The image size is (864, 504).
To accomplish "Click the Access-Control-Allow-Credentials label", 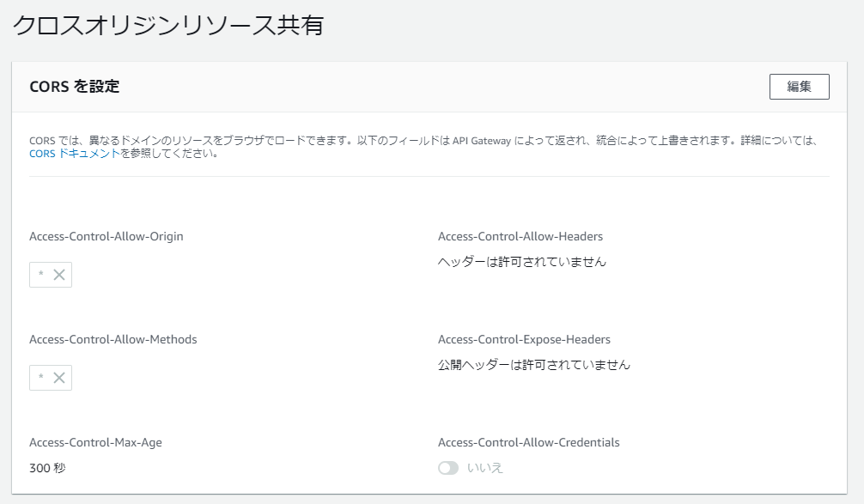I will [x=528, y=442].
